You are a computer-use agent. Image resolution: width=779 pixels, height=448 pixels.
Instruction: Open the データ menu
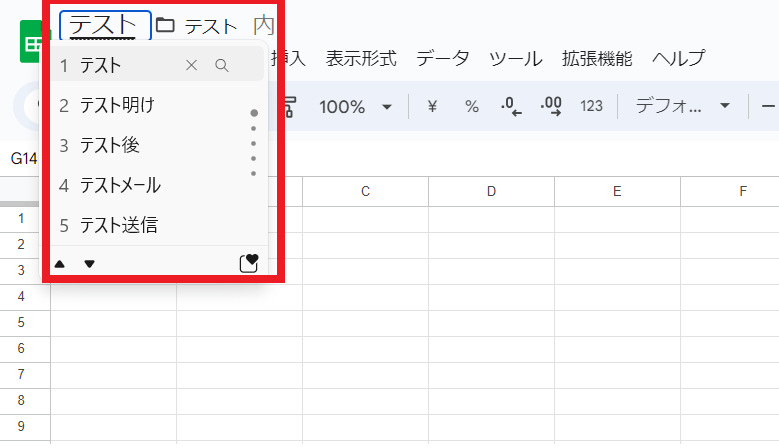click(x=443, y=58)
